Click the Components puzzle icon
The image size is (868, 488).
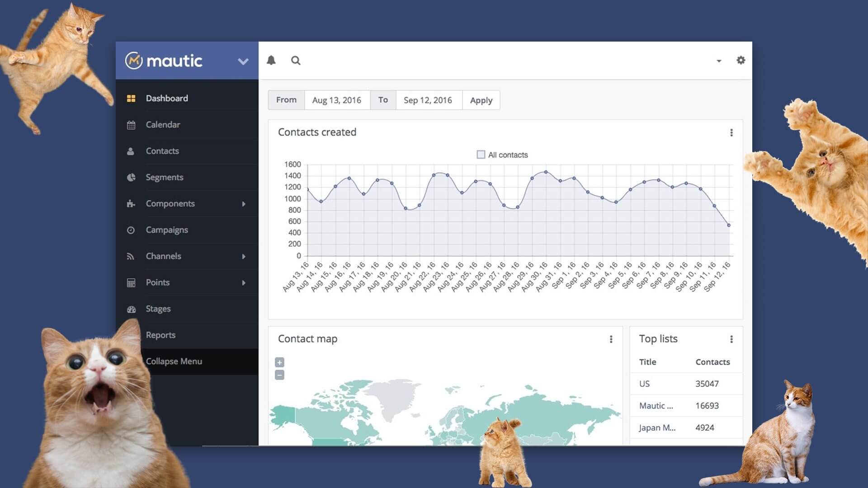coord(131,204)
